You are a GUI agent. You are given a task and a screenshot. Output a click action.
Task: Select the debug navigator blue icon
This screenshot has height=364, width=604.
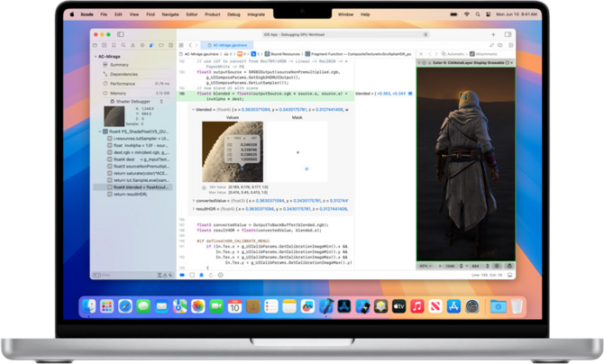151,45
